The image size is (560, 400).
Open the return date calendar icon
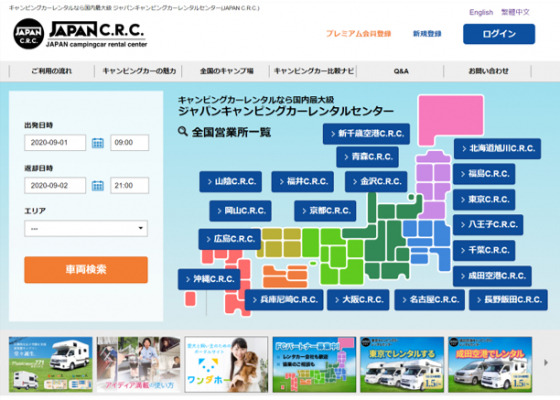point(98,186)
